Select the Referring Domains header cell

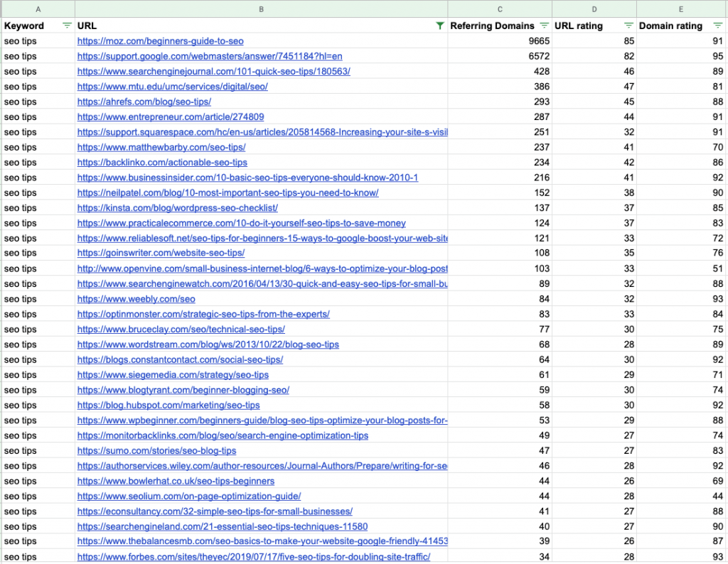tap(500, 26)
